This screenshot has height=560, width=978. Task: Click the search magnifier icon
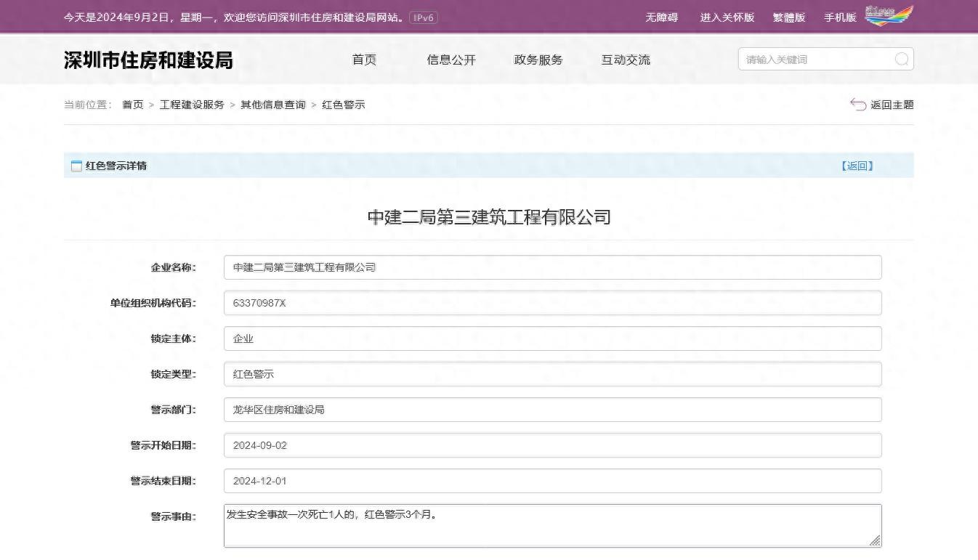click(901, 60)
